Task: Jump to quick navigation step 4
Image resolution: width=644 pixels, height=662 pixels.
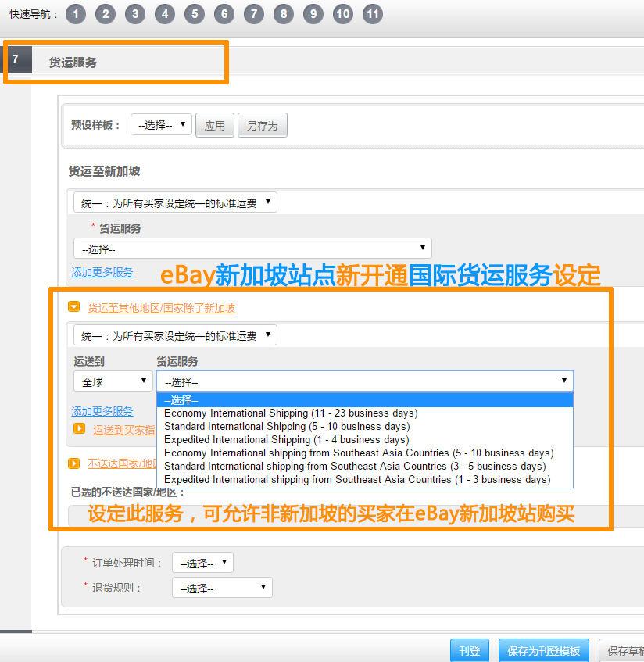Action: coord(165,14)
